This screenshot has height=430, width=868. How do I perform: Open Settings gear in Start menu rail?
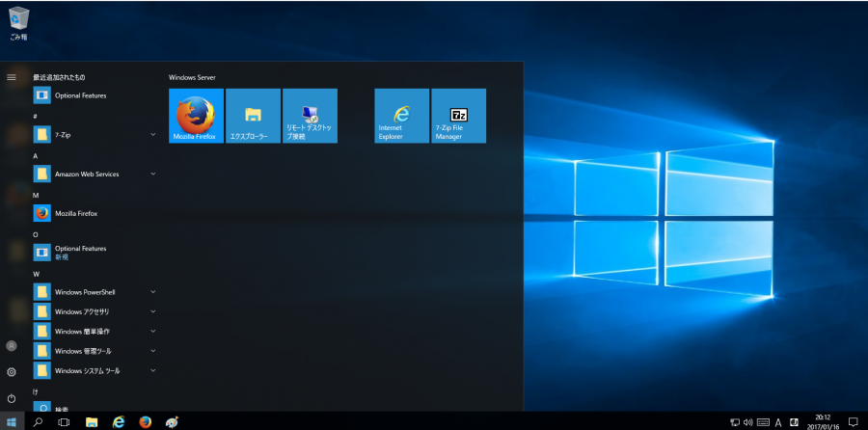coord(11,372)
